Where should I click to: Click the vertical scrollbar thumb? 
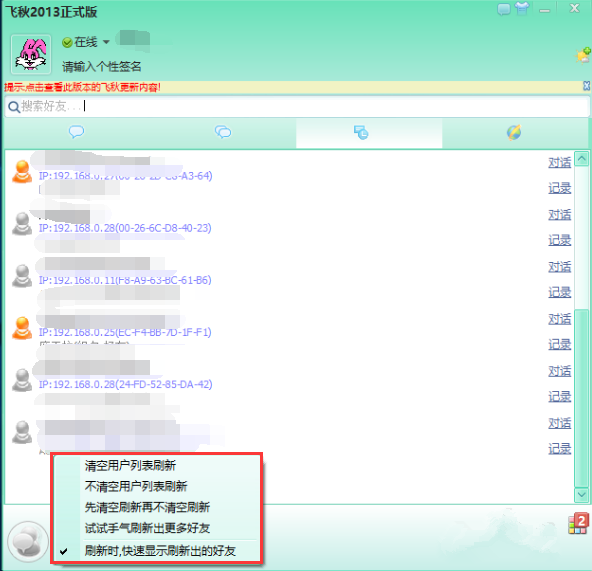click(x=582, y=398)
